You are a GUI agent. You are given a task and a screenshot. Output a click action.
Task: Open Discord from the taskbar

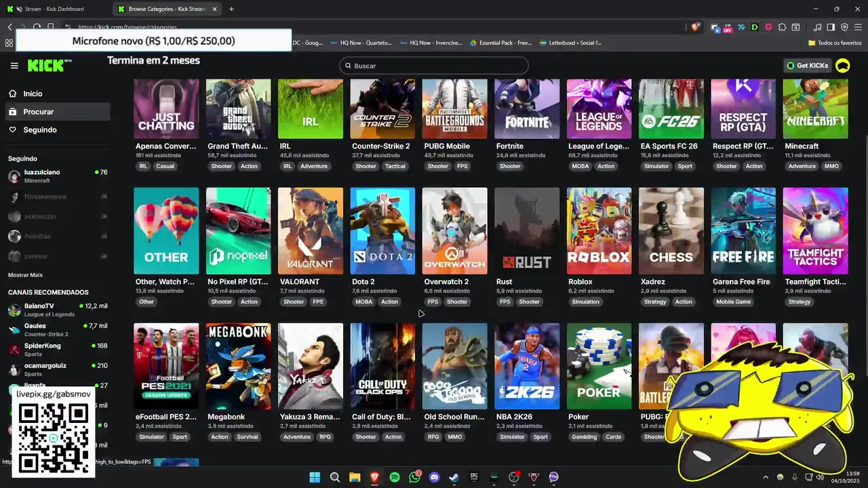point(434,477)
